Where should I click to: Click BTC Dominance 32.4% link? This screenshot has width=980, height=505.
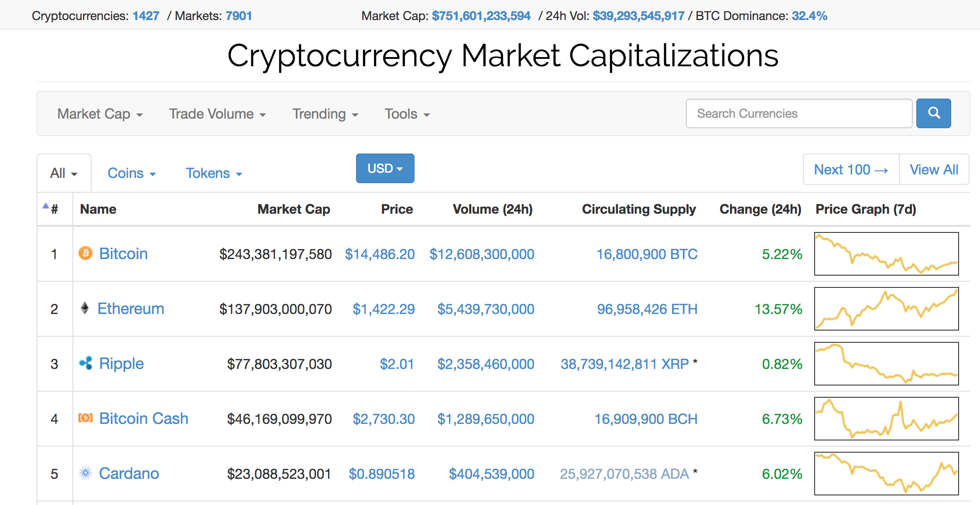click(809, 16)
